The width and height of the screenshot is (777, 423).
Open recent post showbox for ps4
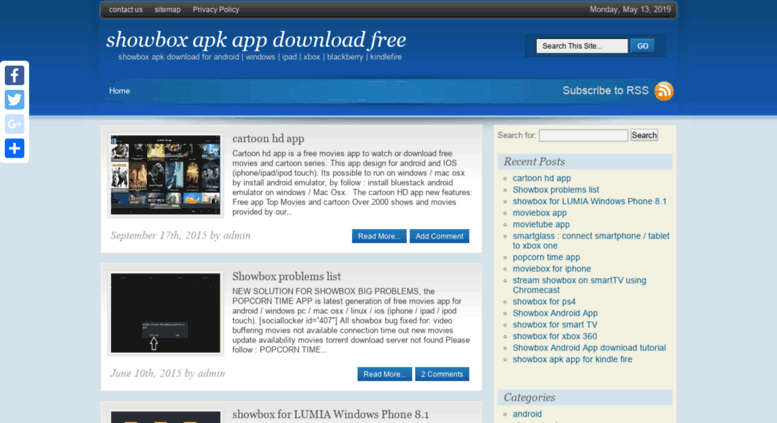544,302
